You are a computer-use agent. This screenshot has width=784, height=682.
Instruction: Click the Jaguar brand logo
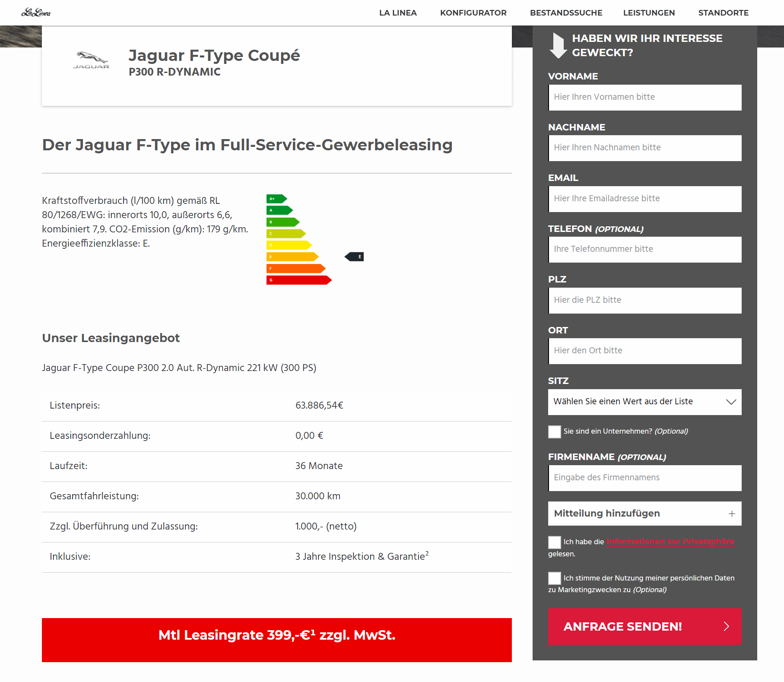[91, 60]
